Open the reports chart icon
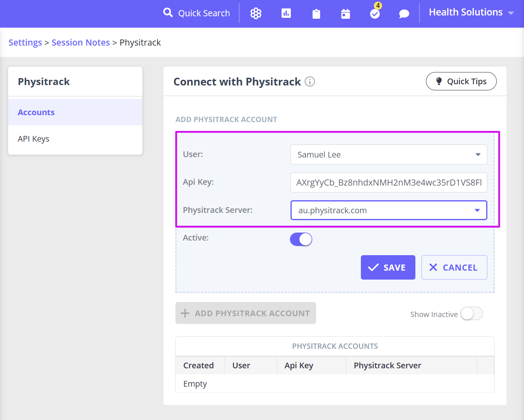This screenshot has height=420, width=524. (x=286, y=13)
